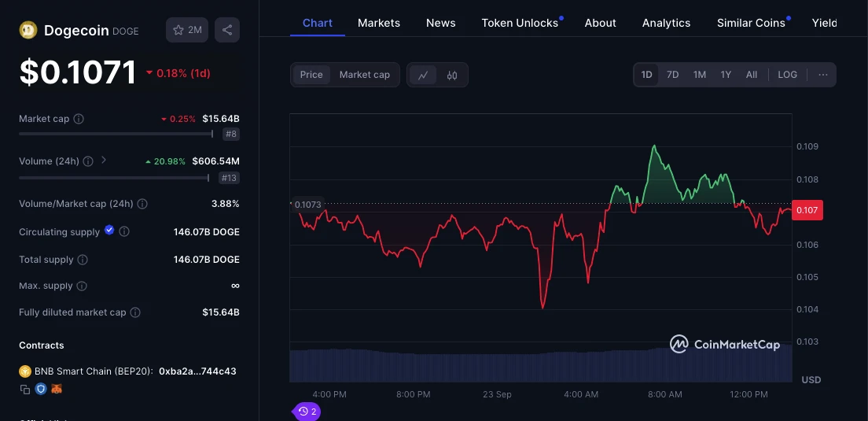Image resolution: width=868 pixels, height=421 pixels.
Task: Click the 8:00 AM axis label
Action: pyautogui.click(x=665, y=394)
